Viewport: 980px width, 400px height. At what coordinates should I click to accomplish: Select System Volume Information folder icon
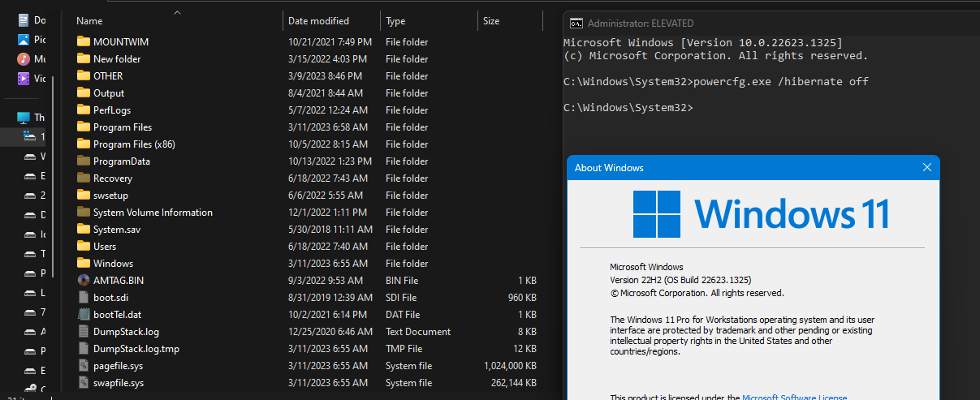[x=83, y=212]
